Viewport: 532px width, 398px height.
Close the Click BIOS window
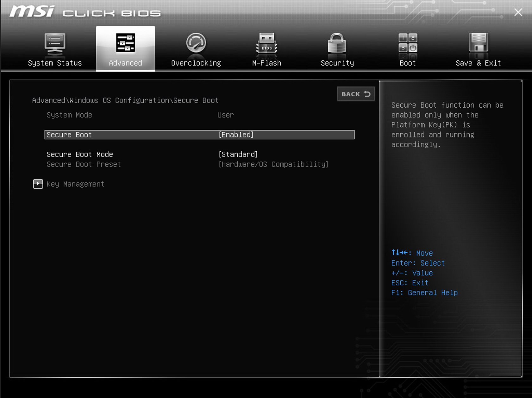click(x=518, y=12)
